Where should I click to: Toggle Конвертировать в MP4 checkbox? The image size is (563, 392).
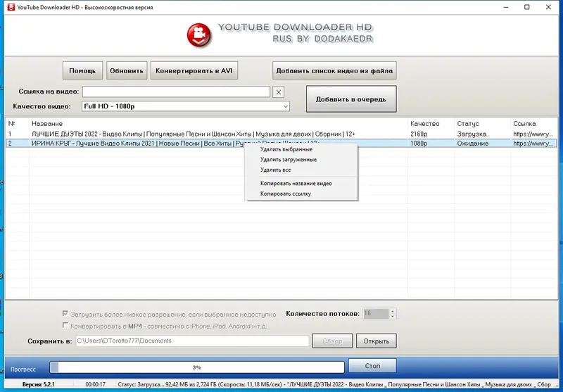[65, 325]
